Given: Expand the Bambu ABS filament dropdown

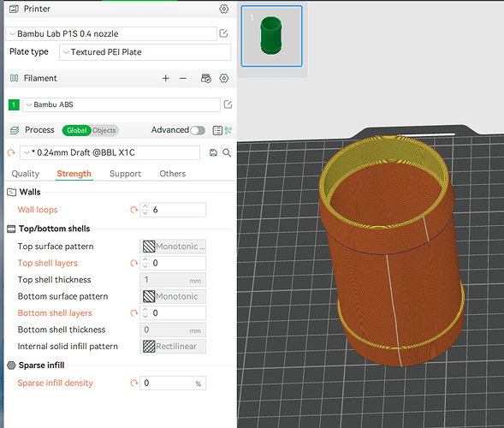Looking at the screenshot, I should coord(122,104).
